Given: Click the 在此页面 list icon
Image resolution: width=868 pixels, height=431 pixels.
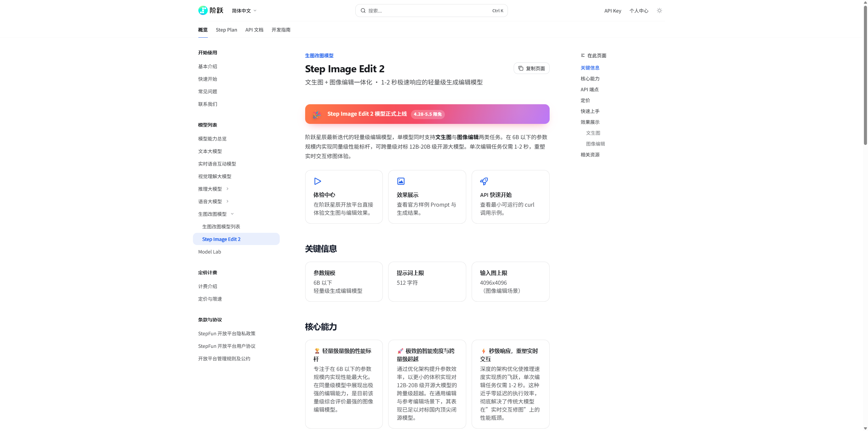Looking at the screenshot, I should (x=583, y=55).
